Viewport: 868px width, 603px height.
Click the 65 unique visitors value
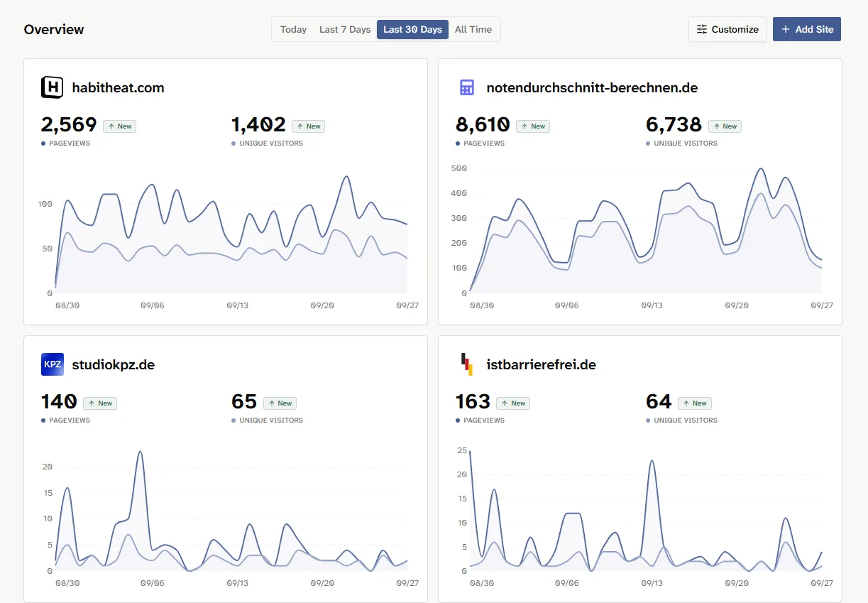(244, 402)
